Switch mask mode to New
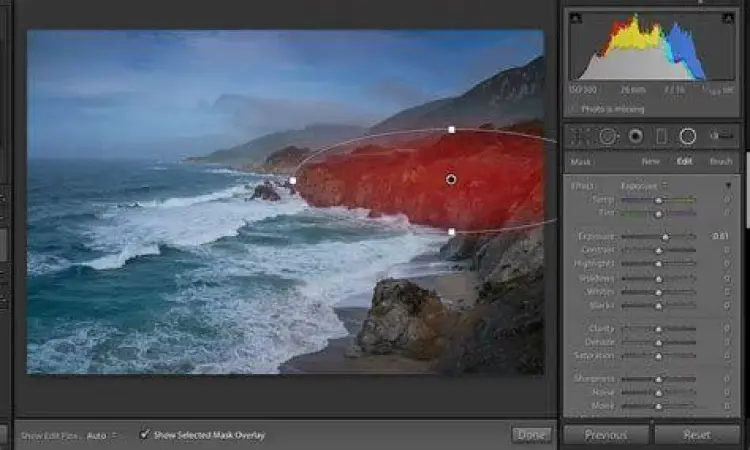 [651, 162]
